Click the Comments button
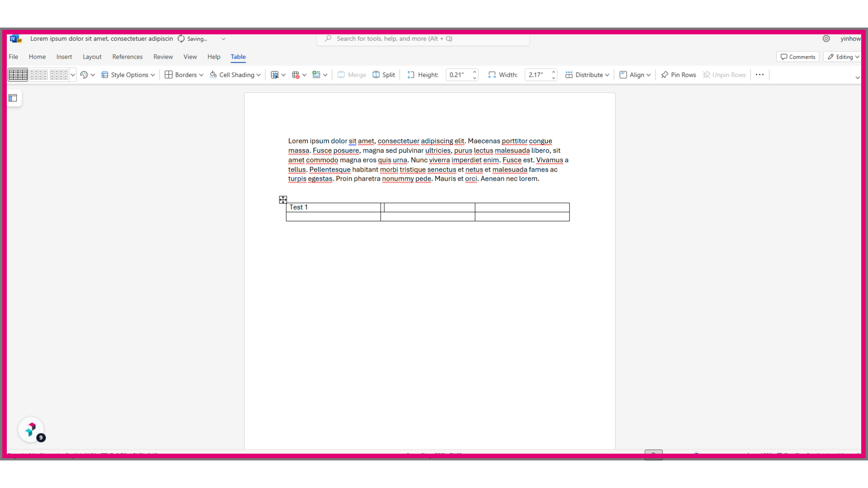The height and width of the screenshot is (488, 868). (x=798, y=57)
